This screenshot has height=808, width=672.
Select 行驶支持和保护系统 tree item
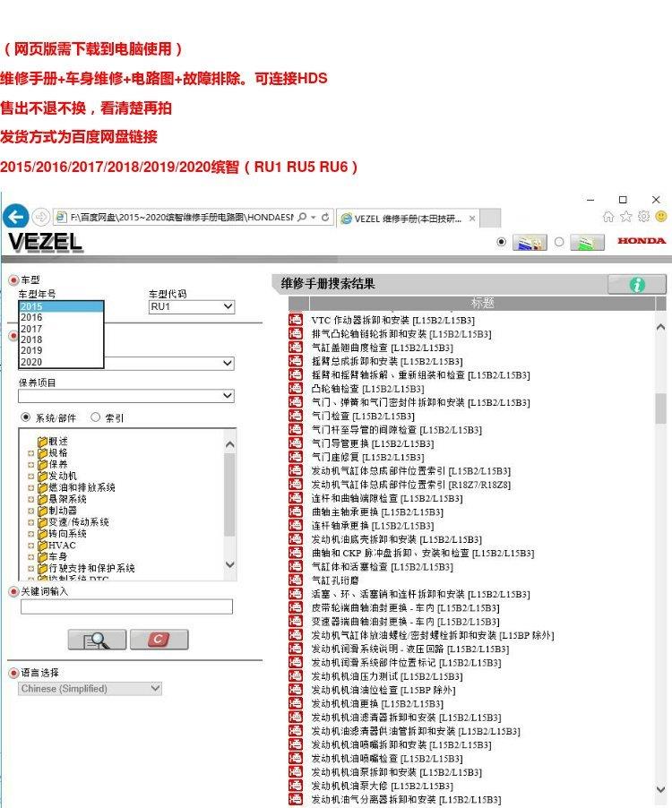tap(91, 568)
